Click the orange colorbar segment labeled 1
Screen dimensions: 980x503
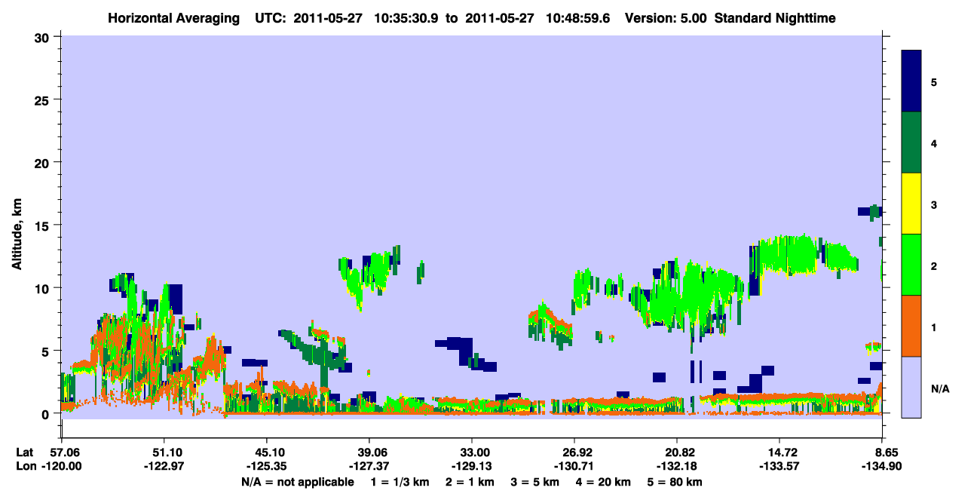(x=911, y=326)
